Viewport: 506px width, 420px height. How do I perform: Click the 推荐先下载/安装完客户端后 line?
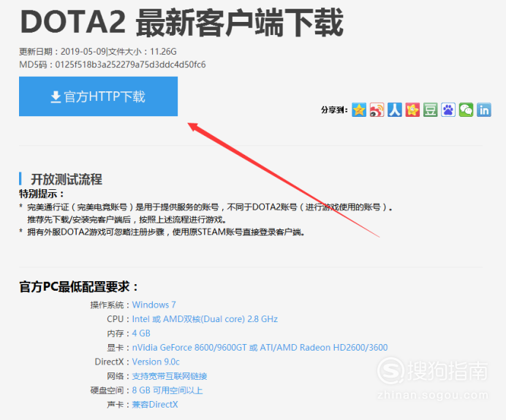click(x=126, y=220)
